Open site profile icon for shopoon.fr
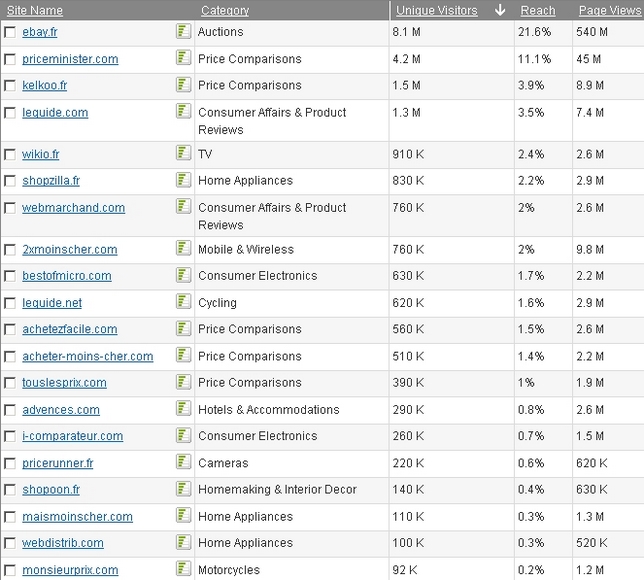 click(x=183, y=489)
